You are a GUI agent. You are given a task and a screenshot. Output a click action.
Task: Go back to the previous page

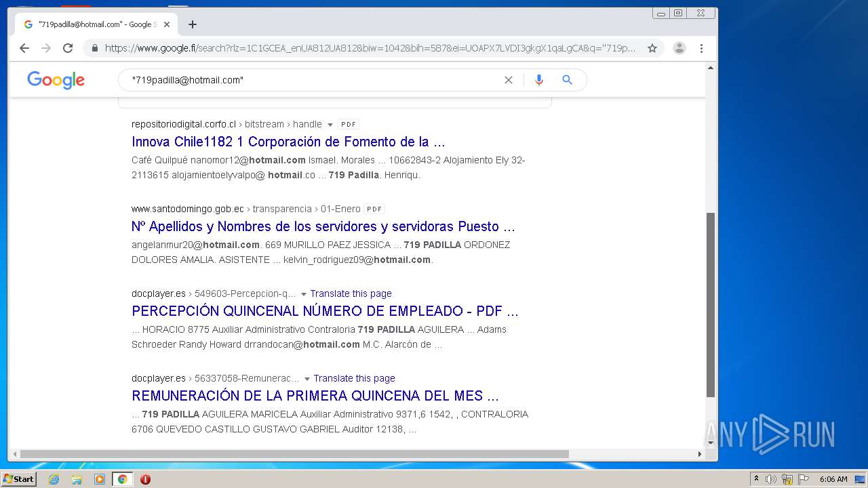click(24, 48)
